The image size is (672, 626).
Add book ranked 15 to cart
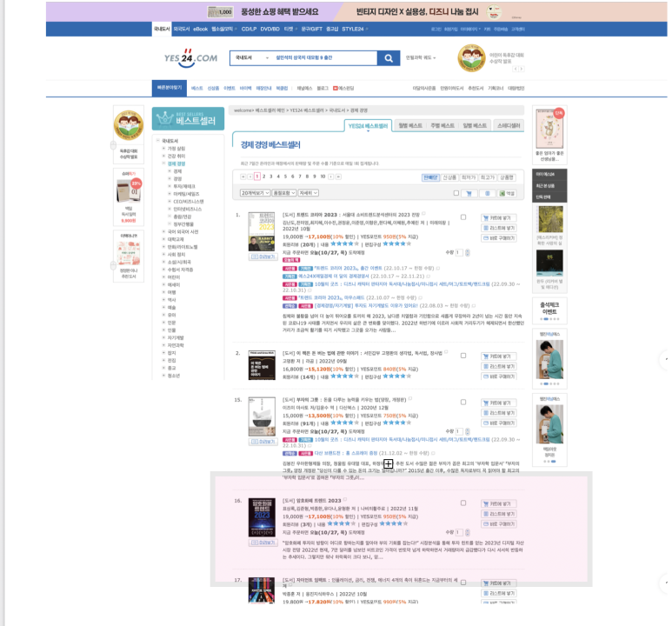pos(499,403)
